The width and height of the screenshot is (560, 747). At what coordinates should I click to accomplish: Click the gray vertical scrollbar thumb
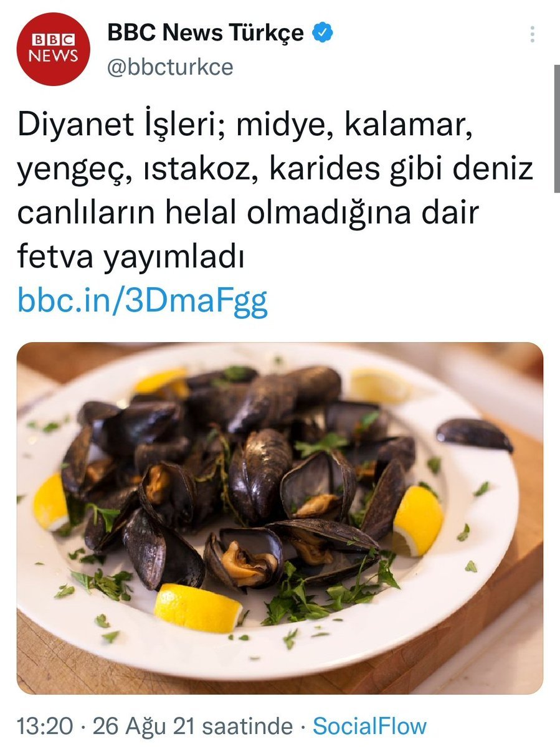pos(557,128)
